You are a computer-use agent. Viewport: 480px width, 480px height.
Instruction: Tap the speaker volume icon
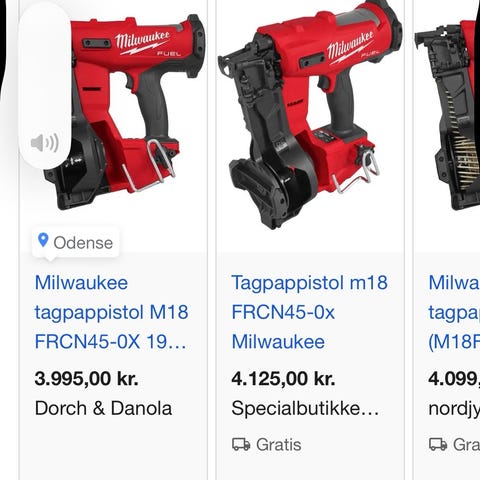pos(45,143)
